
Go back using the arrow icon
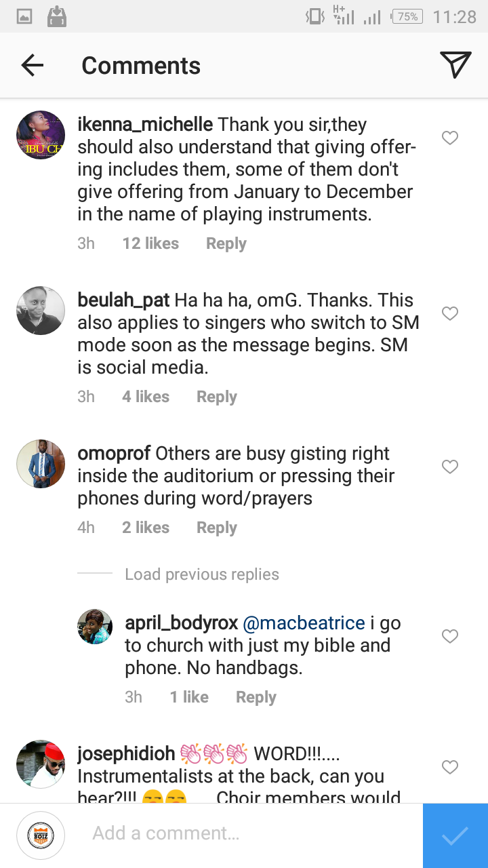pos(32,65)
